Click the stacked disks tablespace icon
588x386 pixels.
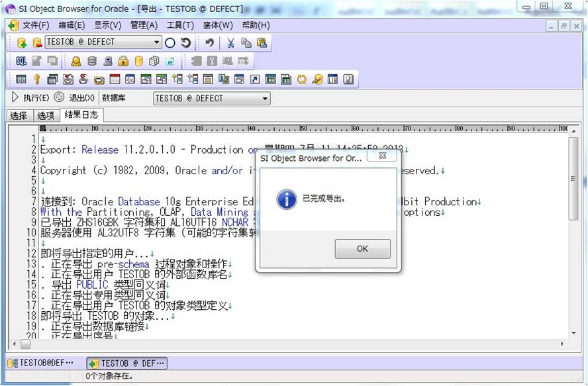(92, 61)
